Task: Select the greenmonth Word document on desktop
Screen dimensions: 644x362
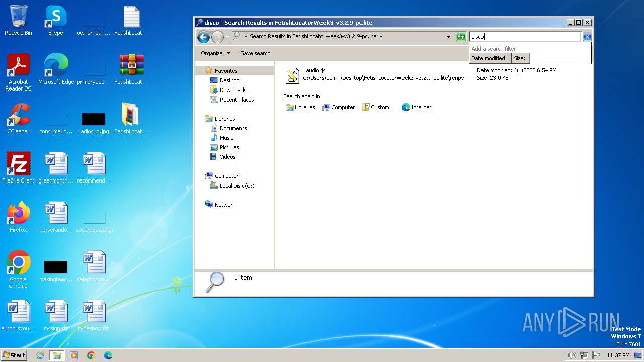Action: click(x=56, y=168)
